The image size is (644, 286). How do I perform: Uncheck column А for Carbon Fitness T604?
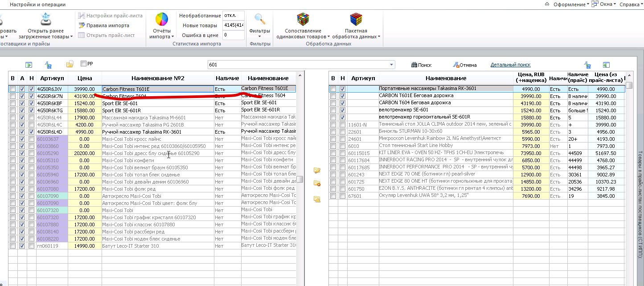(22, 96)
